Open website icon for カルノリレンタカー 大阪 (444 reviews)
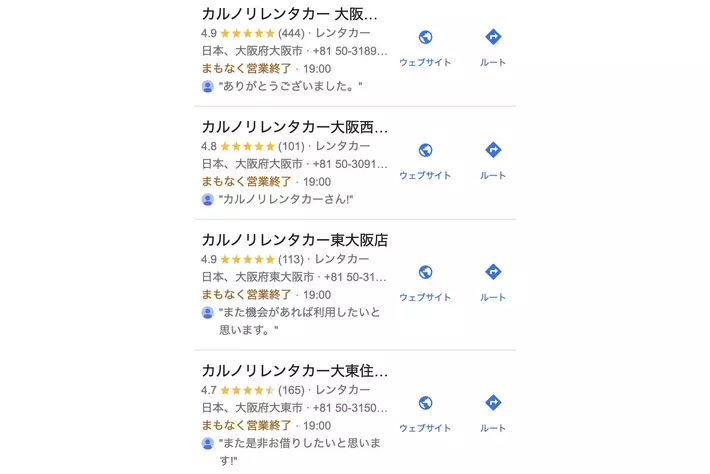Screen dimensions: 710x474 (x=425, y=38)
